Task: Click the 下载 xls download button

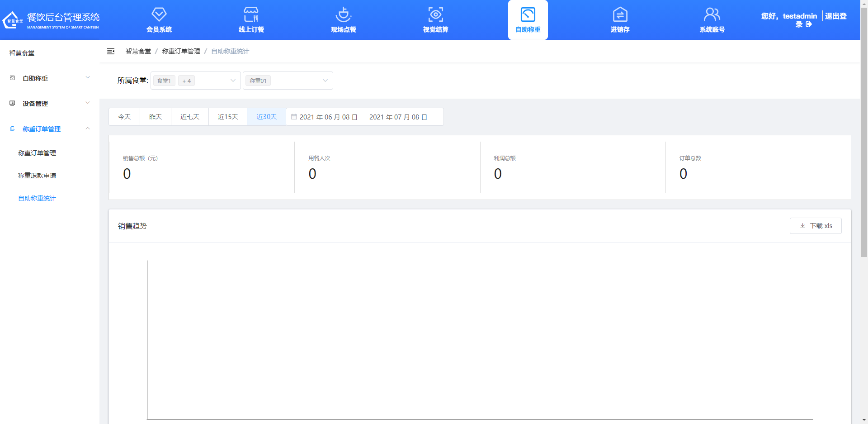Action: [x=816, y=226]
